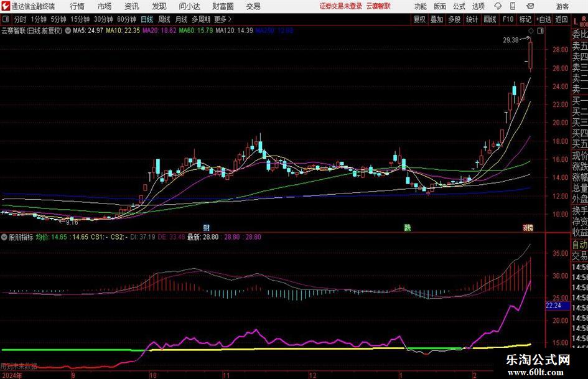
Task: Click the 标记 mark button
Action: point(525,19)
